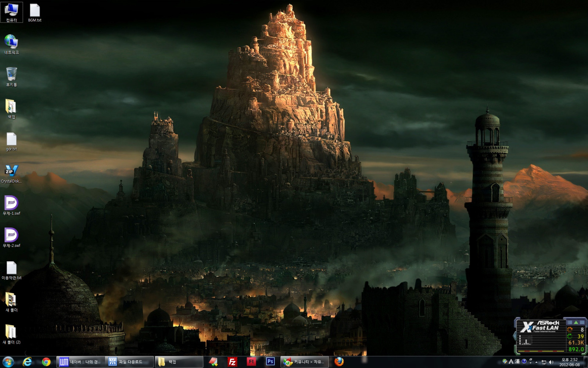The image size is (588, 368).
Task: Switch to the 파일 다운로드 taskbar window
Action: (129, 362)
